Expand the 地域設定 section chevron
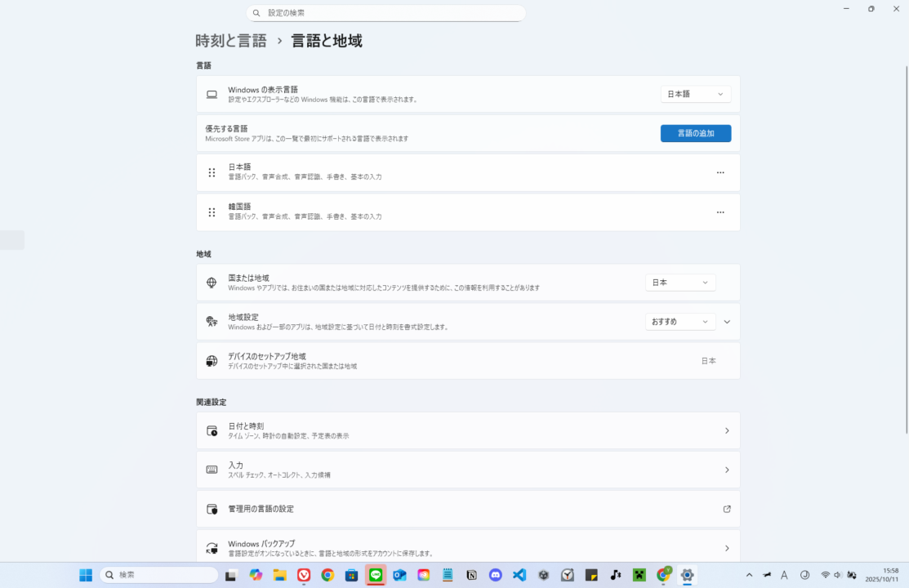The height and width of the screenshot is (588, 909). click(726, 321)
